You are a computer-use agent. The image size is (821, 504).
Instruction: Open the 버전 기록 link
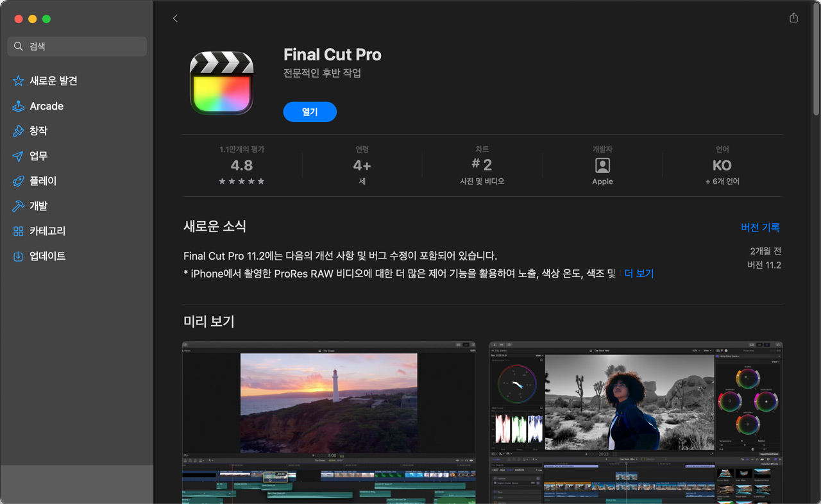pyautogui.click(x=760, y=228)
